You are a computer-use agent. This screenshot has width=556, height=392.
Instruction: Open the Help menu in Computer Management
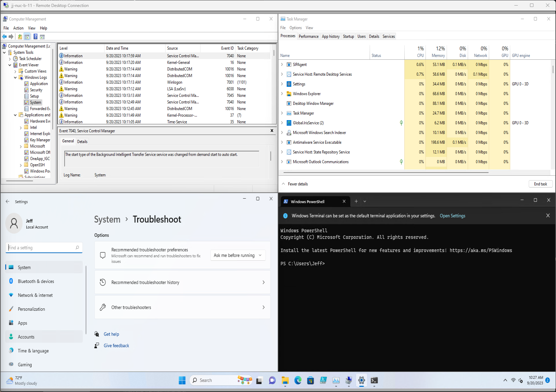[x=43, y=28]
